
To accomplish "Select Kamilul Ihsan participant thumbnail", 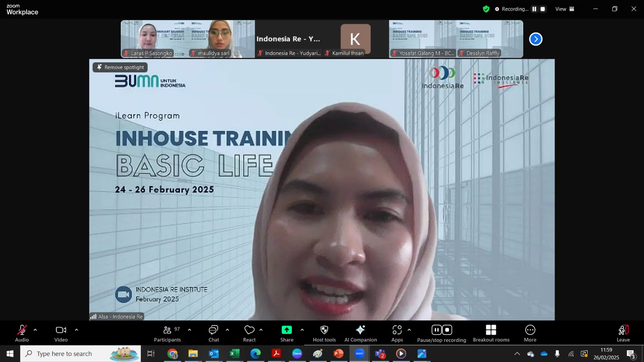I will pos(355,39).
